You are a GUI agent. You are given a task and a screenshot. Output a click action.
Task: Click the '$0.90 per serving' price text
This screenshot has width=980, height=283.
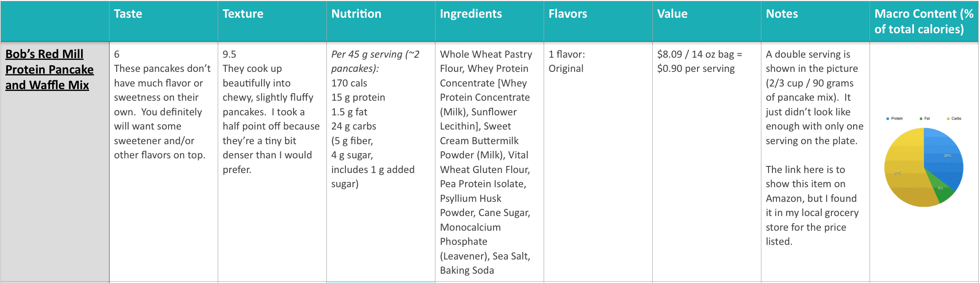click(696, 69)
